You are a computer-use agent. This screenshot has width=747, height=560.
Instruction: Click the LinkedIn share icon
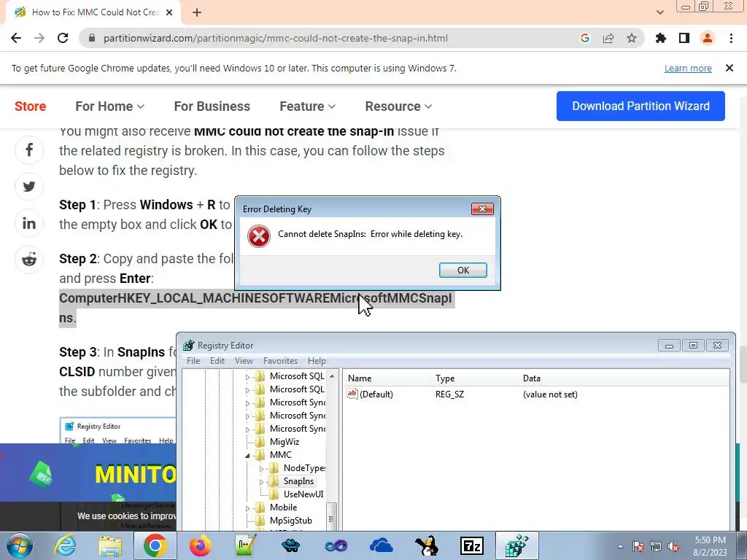point(29,223)
